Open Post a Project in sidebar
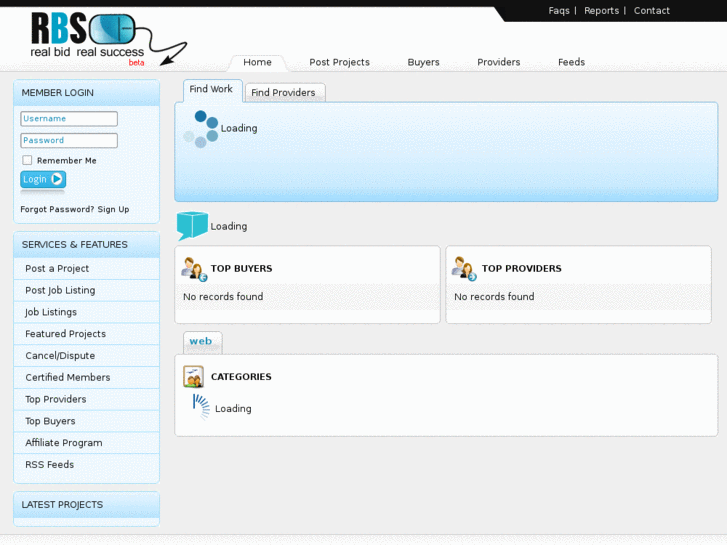This screenshot has width=727, height=545. (86, 269)
